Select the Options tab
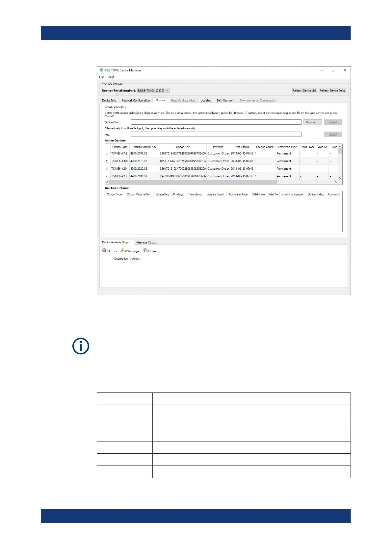The image size is (392, 554). (161, 100)
